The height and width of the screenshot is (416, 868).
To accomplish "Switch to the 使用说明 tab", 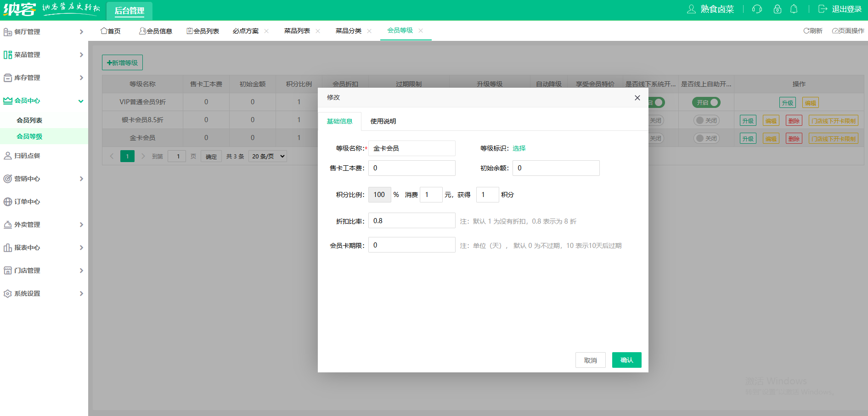I will point(383,121).
